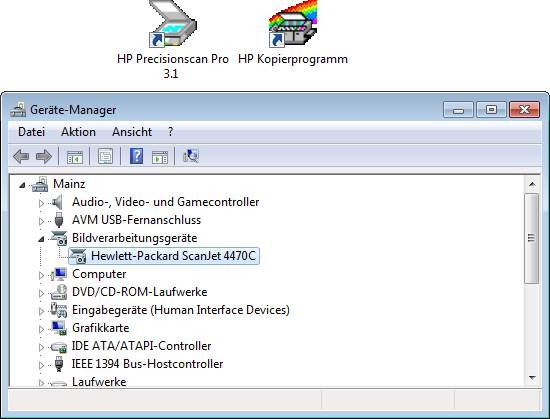Click the back arrow toolbar icon

point(21,156)
